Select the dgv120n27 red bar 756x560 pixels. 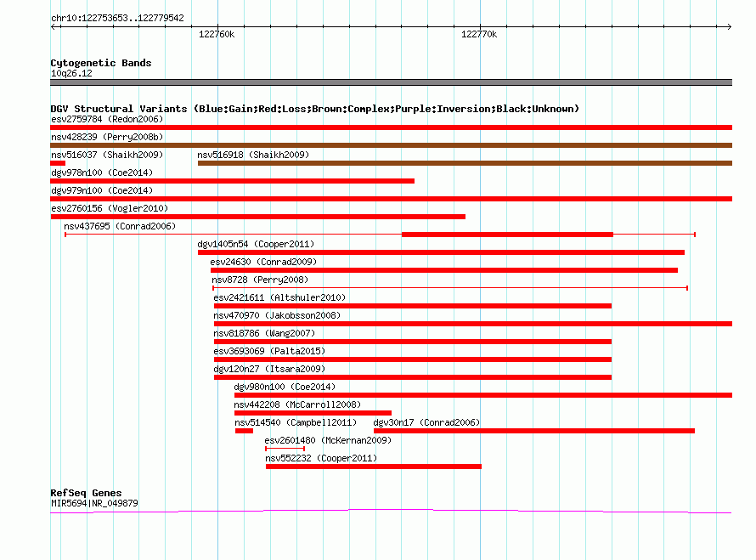(413, 377)
